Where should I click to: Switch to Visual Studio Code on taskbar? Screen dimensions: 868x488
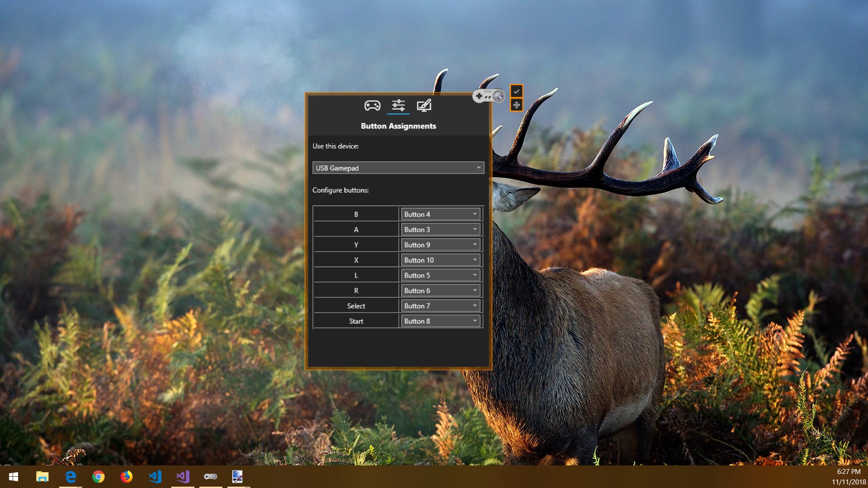155,477
